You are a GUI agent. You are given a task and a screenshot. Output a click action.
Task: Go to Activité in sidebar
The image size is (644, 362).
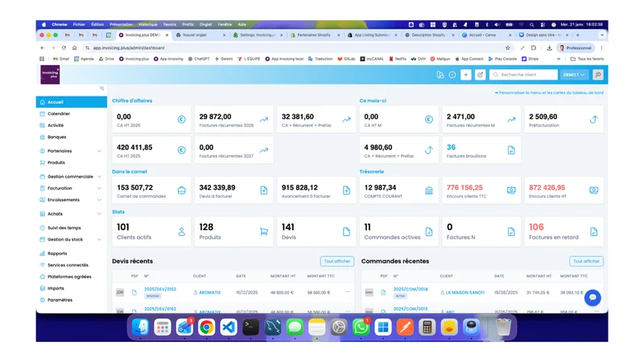[56, 125]
